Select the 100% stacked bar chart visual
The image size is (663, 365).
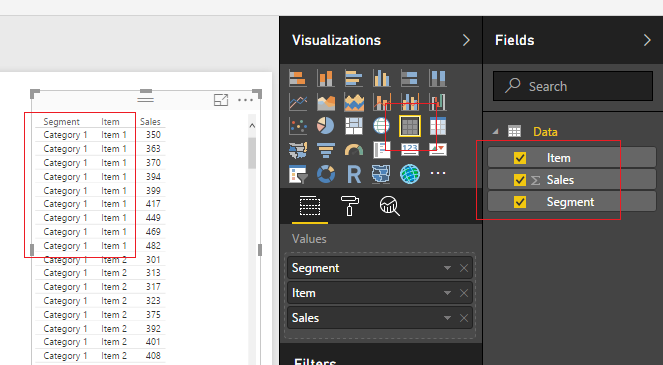click(409, 78)
